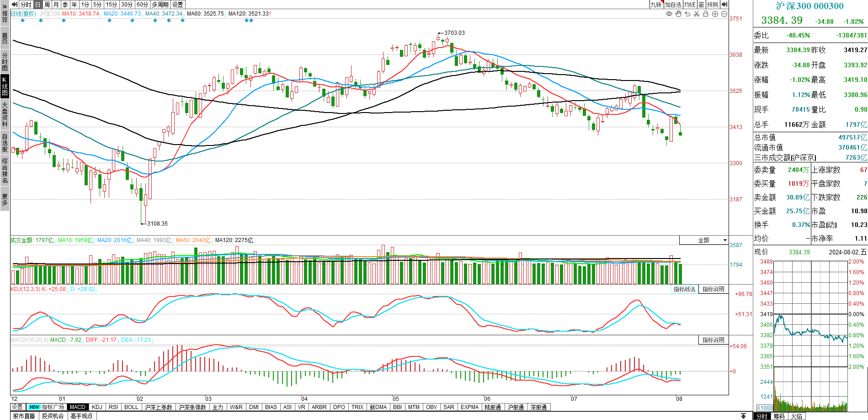The image size is (868, 420).
Task: Click the lock icon in chart toolbar
Action: coord(706,14)
